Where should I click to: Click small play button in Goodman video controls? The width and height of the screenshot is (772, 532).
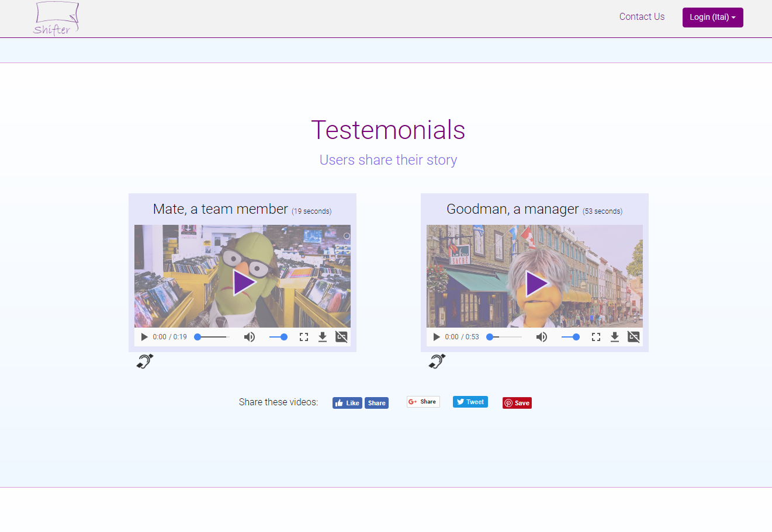[437, 337]
